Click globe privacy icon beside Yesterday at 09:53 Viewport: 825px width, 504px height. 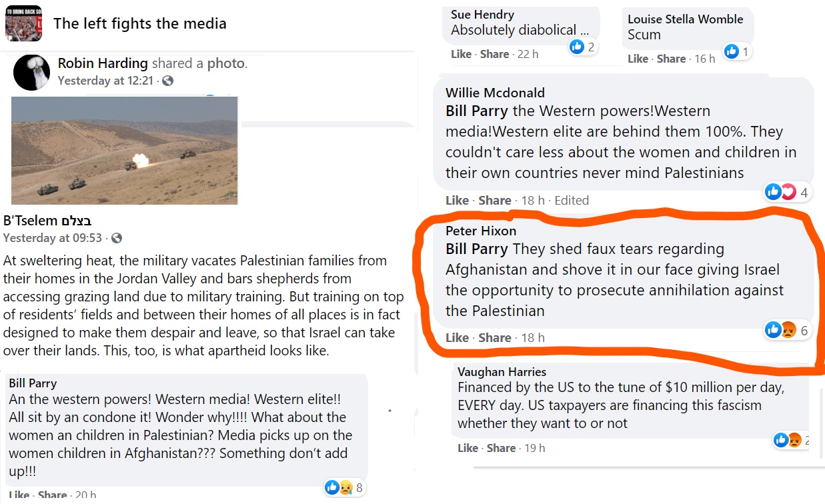pyautogui.click(x=117, y=238)
